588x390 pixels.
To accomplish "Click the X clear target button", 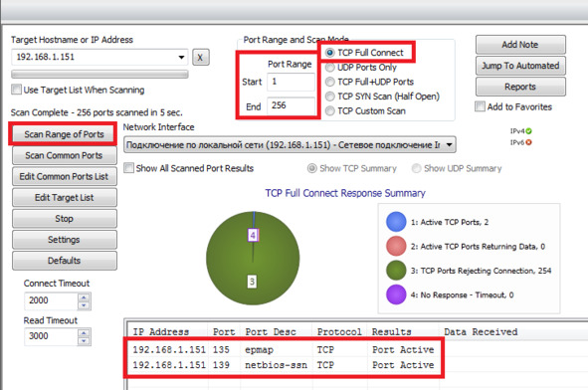I will 201,58.
